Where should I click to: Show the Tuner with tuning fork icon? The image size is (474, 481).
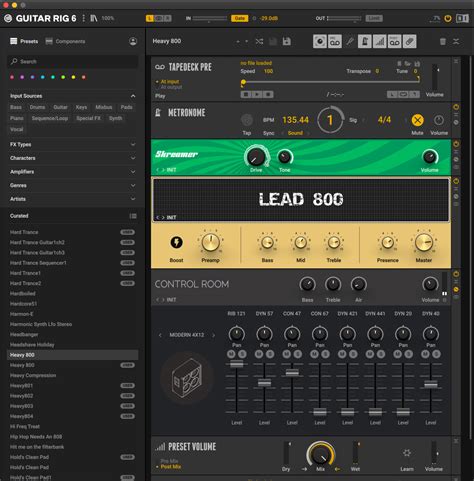[350, 42]
